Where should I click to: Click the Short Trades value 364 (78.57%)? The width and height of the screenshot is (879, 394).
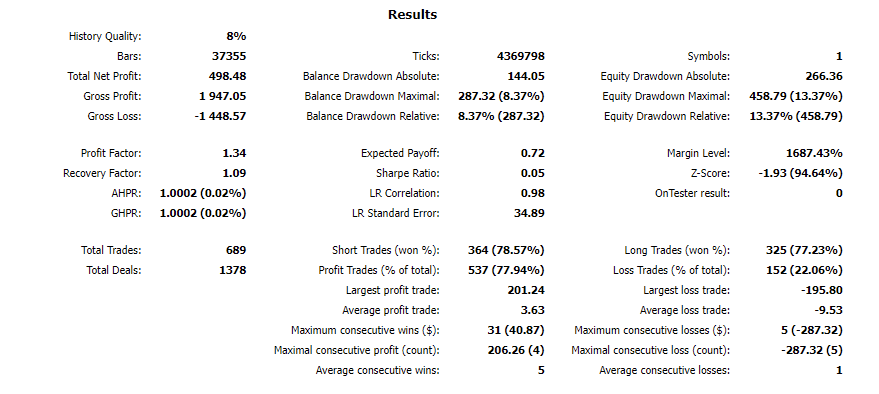(x=506, y=250)
